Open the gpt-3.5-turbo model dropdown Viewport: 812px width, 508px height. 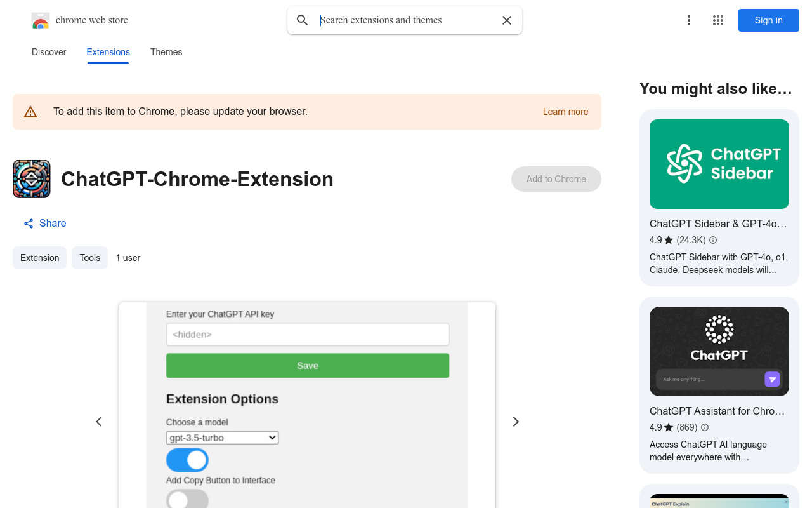click(x=222, y=438)
